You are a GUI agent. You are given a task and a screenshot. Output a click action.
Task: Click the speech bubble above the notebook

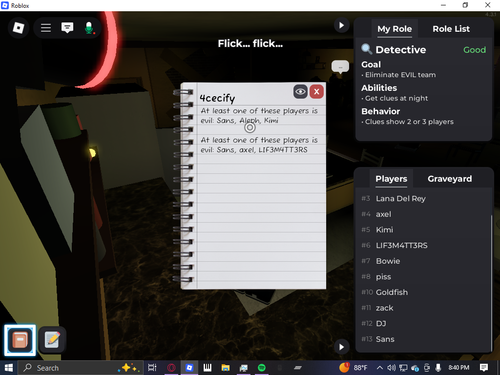(x=340, y=67)
